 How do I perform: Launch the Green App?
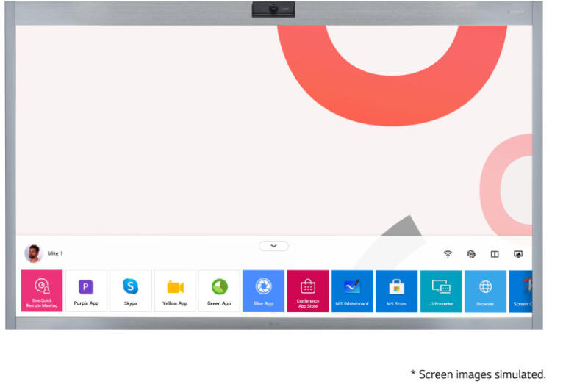click(x=219, y=291)
